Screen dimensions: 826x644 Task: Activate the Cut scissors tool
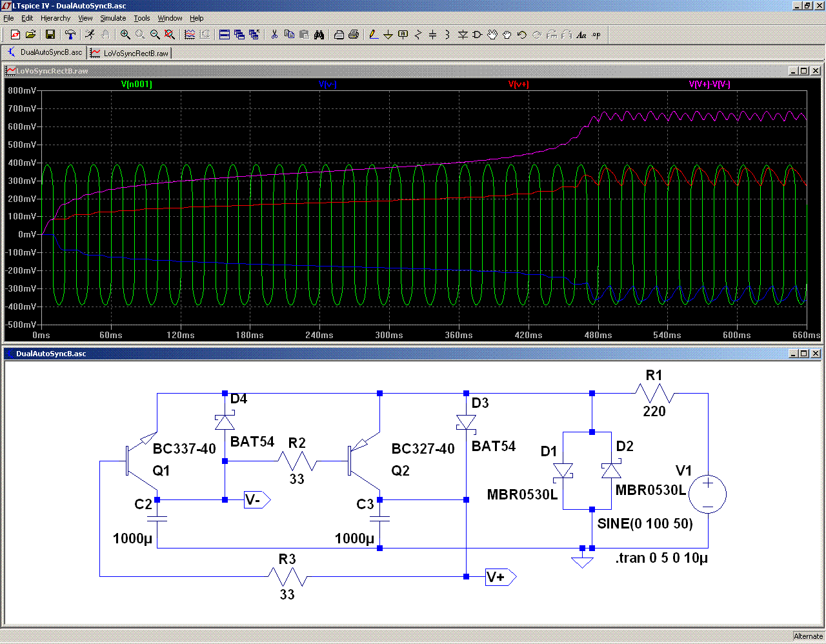pos(274,35)
